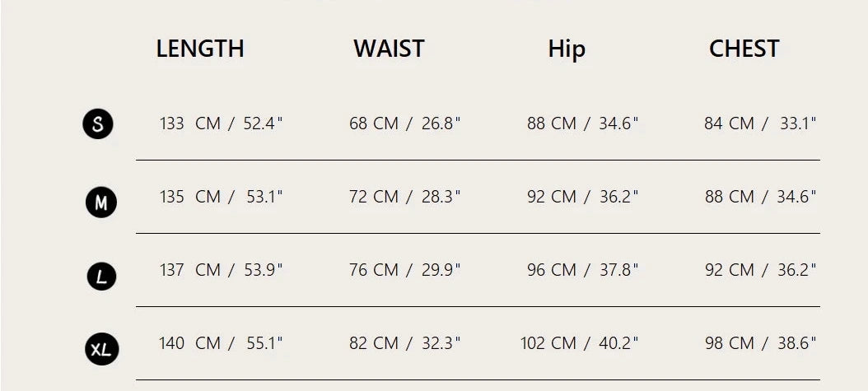
Task: Click the 88 CM / 34.6" hip value
Action: click(582, 123)
